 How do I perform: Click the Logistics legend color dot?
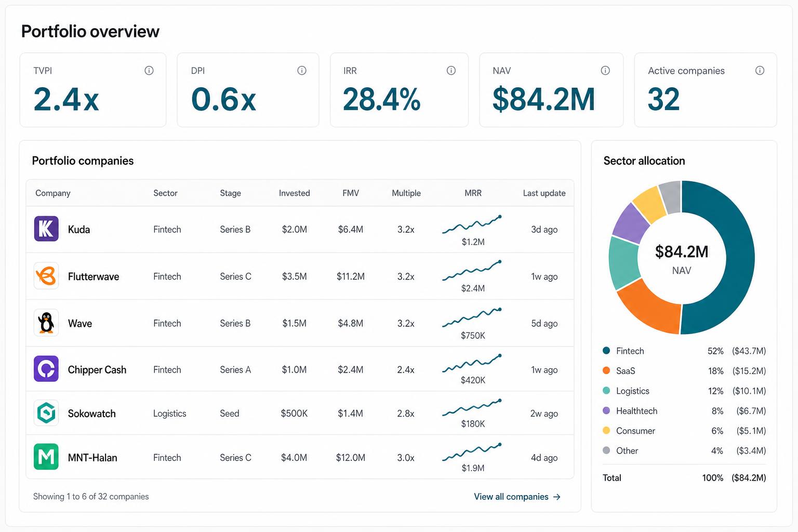(x=606, y=391)
